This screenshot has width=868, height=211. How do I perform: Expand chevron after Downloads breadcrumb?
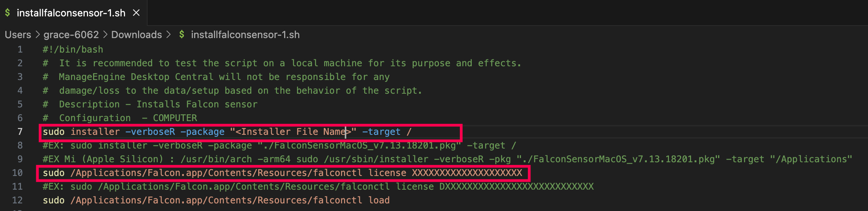169,35
